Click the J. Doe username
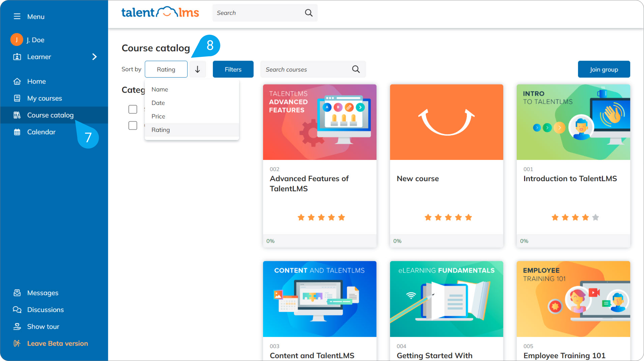Image resolution: width=644 pixels, height=361 pixels. tap(36, 40)
